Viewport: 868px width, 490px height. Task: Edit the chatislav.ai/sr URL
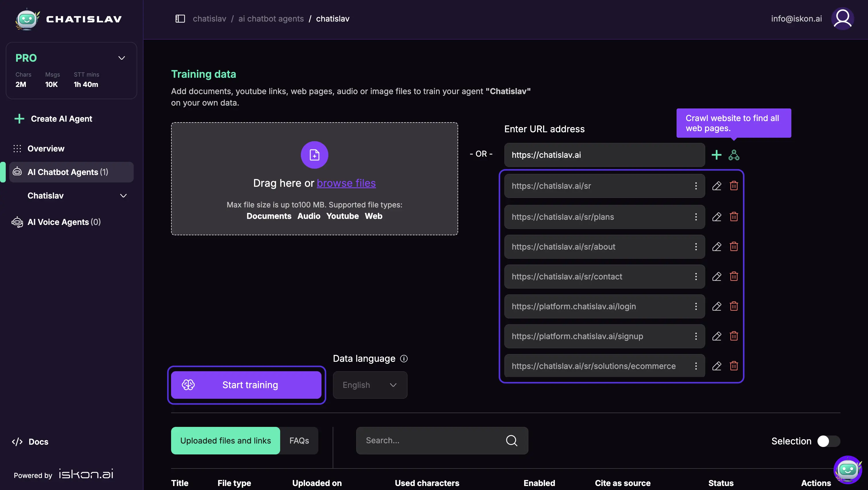[x=717, y=186]
